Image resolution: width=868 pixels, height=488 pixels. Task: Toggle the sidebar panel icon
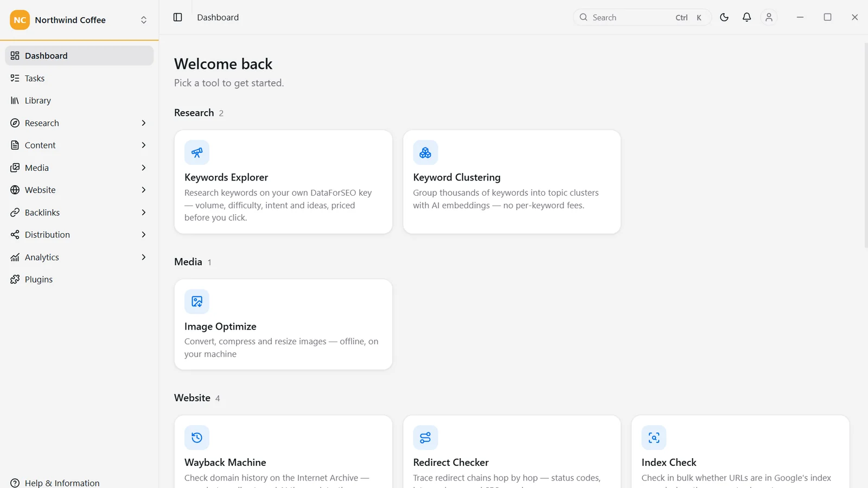click(x=177, y=17)
